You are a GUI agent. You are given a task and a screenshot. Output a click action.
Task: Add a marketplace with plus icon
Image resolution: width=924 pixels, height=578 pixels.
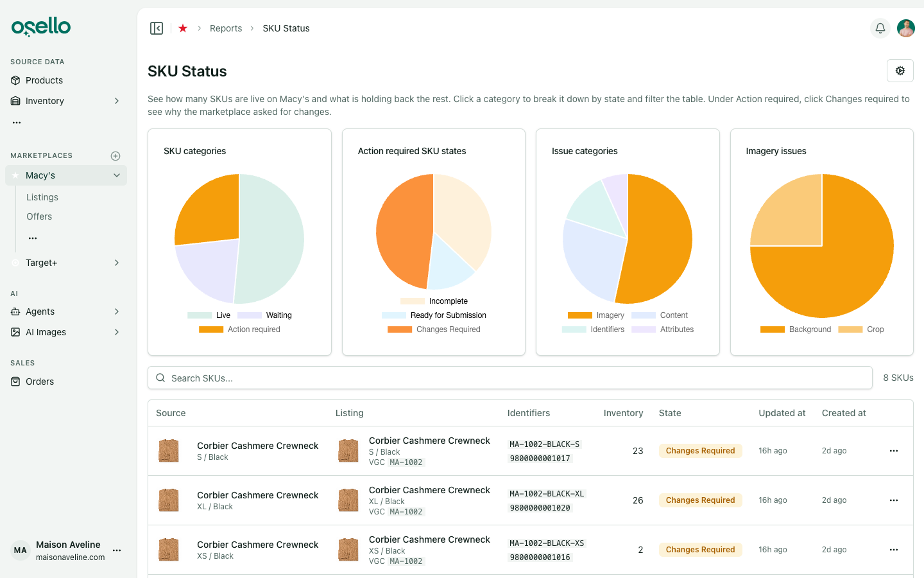click(x=116, y=156)
